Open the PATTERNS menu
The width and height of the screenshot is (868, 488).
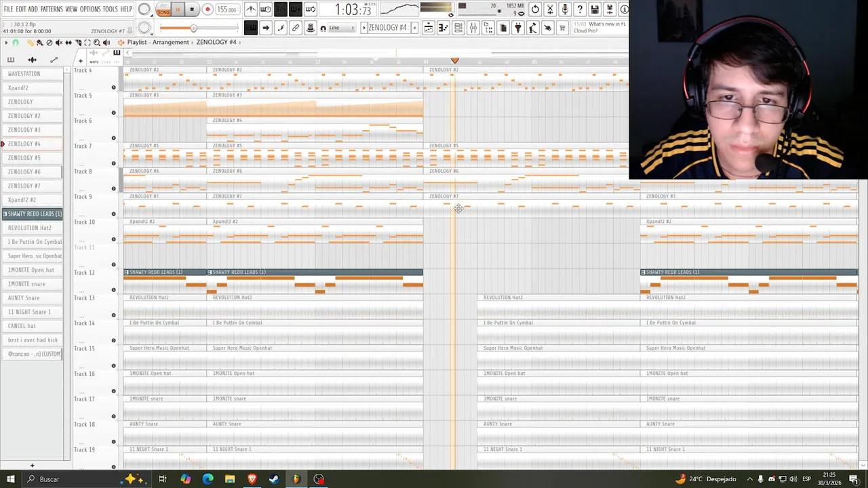(52, 9)
